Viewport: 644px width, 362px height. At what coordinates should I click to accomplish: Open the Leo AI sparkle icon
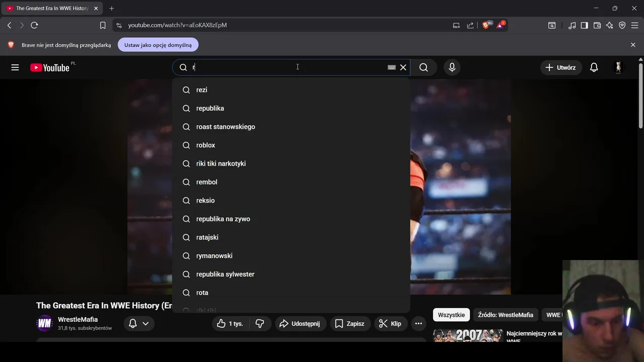tap(610, 25)
